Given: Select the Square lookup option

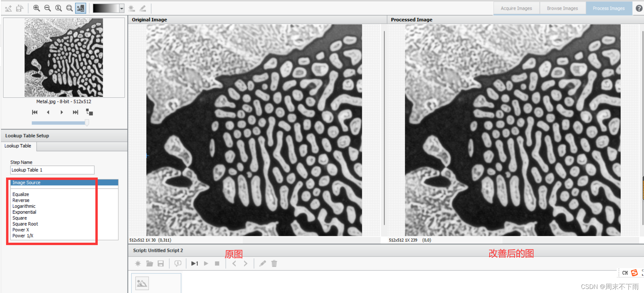Looking at the screenshot, I should 20,218.
